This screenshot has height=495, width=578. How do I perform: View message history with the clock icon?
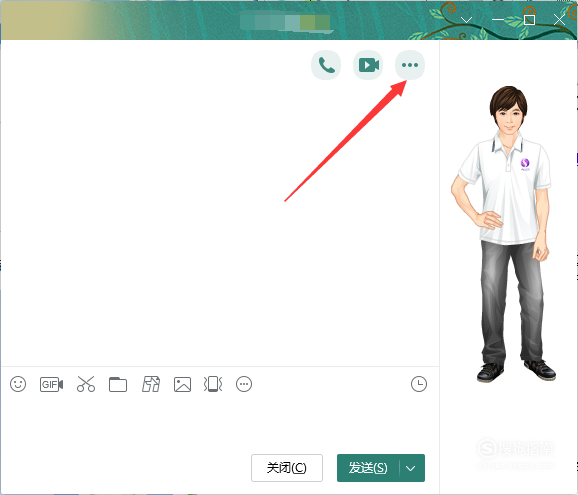coord(419,384)
